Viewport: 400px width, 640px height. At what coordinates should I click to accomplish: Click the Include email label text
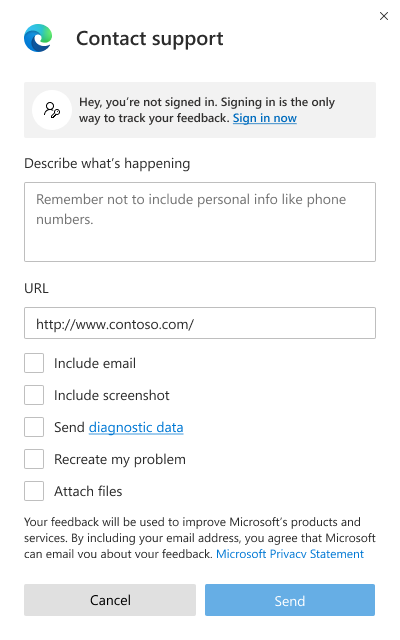[x=95, y=363]
